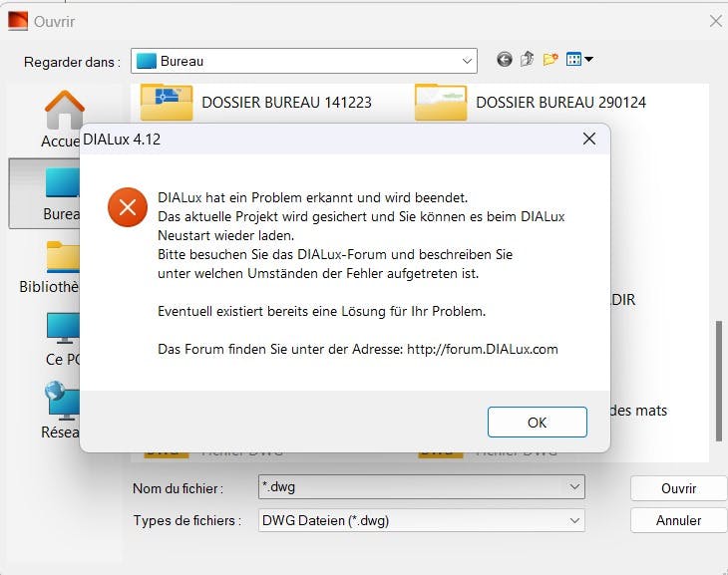Screen dimensions: 728x575
Task: Click the file list vertical scrollbar
Action: pos(719,381)
